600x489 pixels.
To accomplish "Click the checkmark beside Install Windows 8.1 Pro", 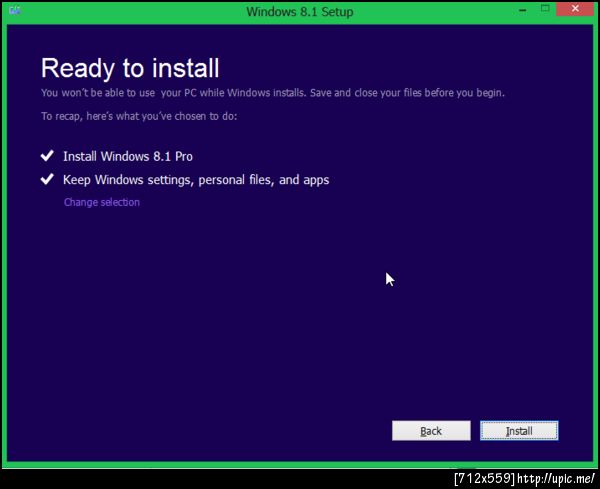I will click(47, 155).
